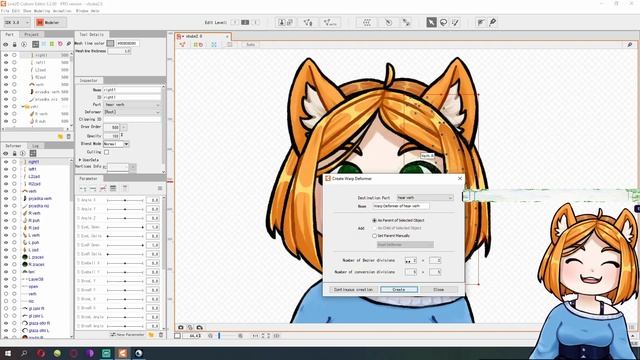640x360 pixels.
Task: Click trash icon in Parameter panel footer
Action: click(x=161, y=335)
